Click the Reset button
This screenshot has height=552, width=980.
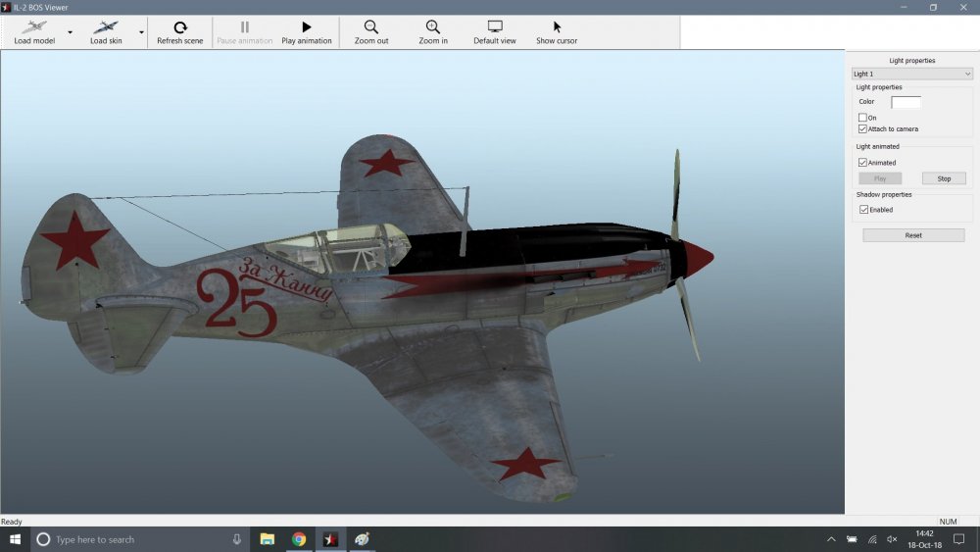[913, 235]
